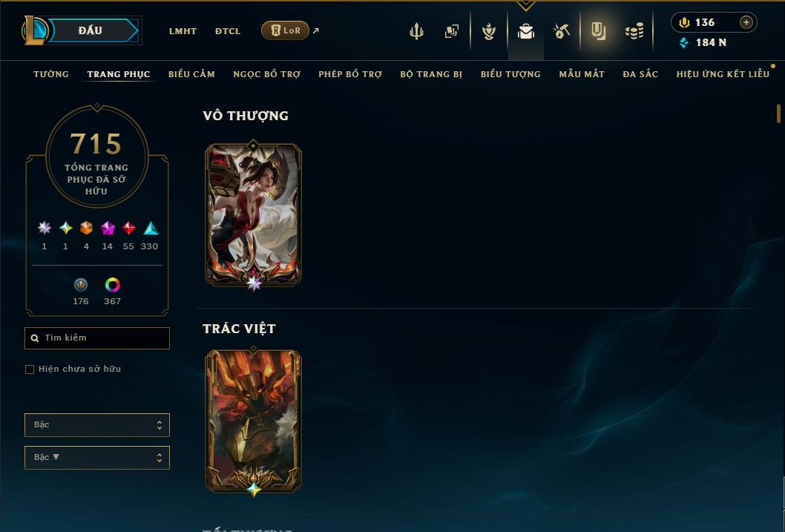Open the TRÁC VIỆT skin thumbnail
Image resolution: width=785 pixels, height=532 pixels.
tap(253, 421)
